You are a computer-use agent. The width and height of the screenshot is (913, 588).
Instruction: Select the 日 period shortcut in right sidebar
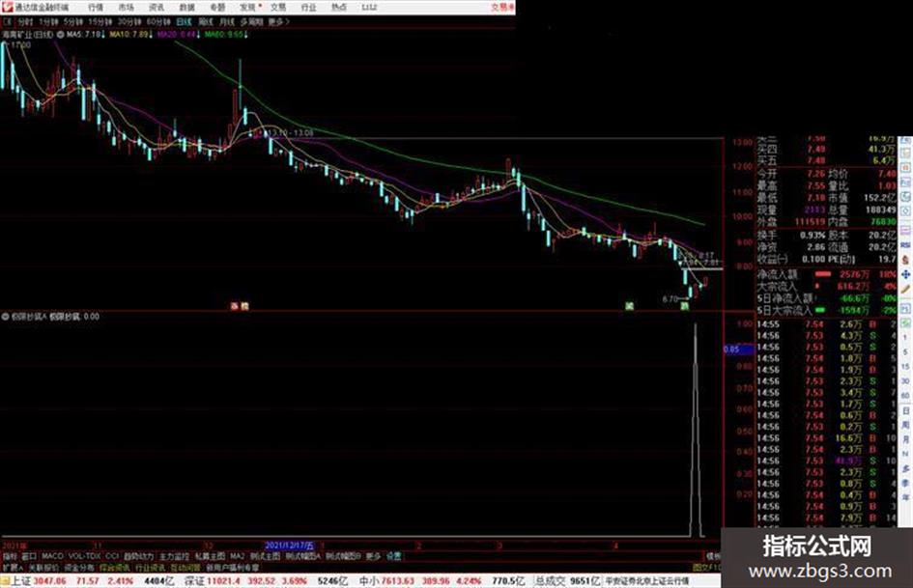pos(905,411)
